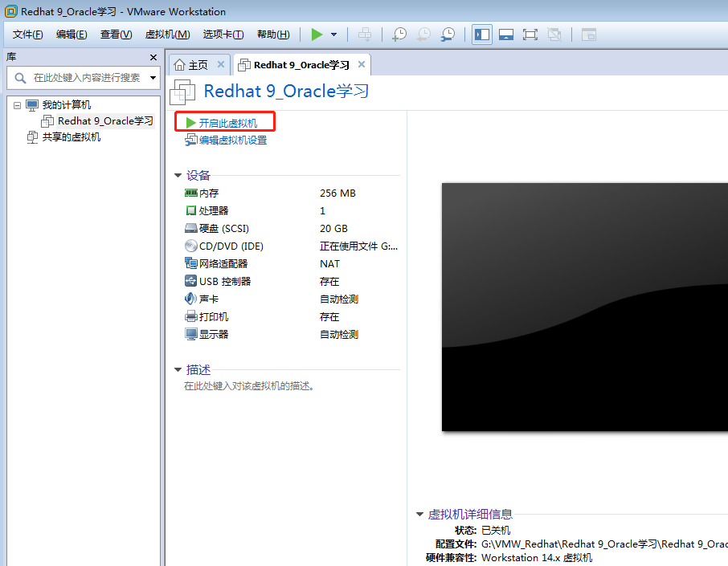Image resolution: width=728 pixels, height=566 pixels.
Task: Click the 打印机 printer icon
Action: pos(190,316)
